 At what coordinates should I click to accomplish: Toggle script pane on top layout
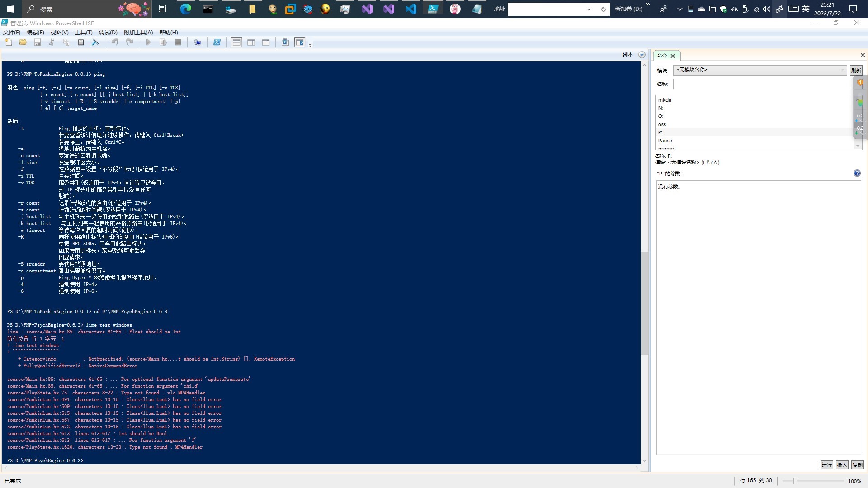click(236, 42)
